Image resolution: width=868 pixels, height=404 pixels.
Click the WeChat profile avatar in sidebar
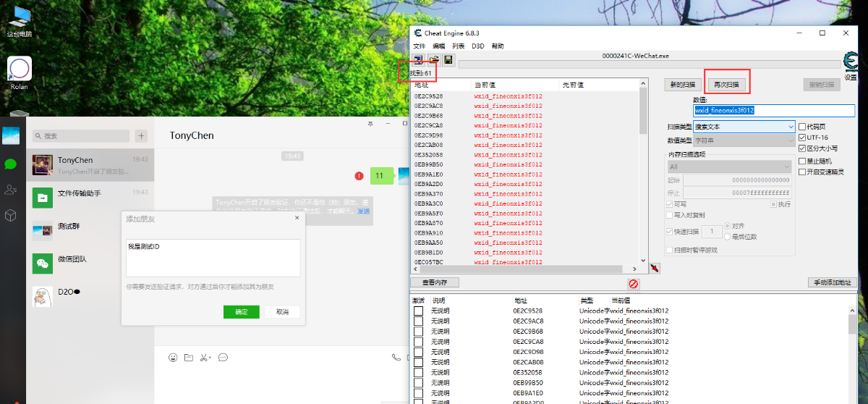11,135
